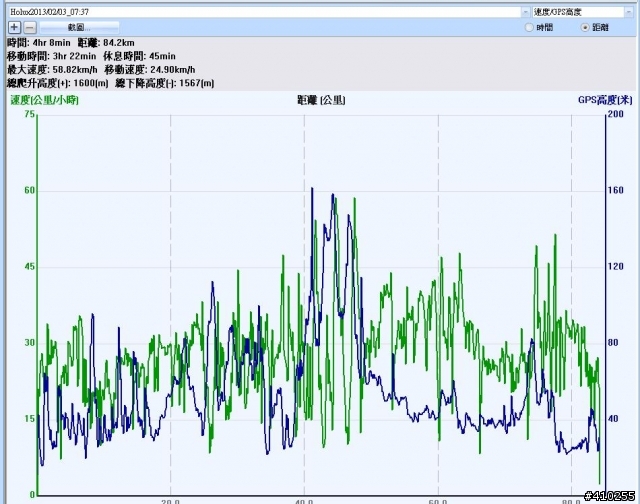Image resolution: width=640 pixels, height=504 pixels.
Task: Click the 160 altitude axis value
Action: tap(616, 190)
